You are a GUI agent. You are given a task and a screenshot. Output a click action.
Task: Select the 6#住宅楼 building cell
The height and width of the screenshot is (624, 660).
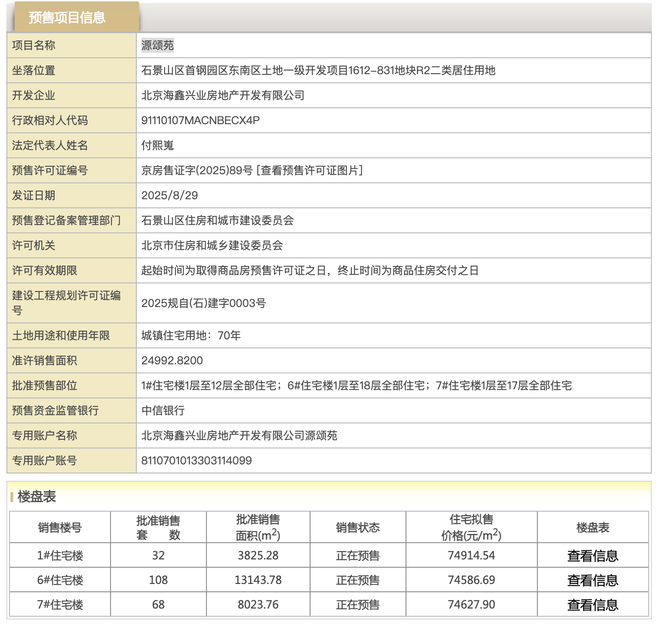[x=60, y=580]
